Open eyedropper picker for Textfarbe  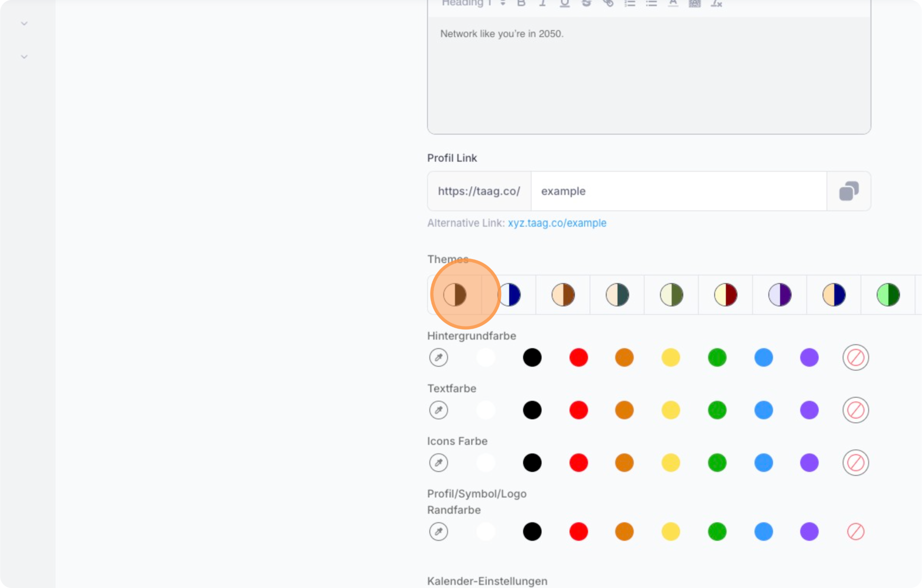point(438,410)
